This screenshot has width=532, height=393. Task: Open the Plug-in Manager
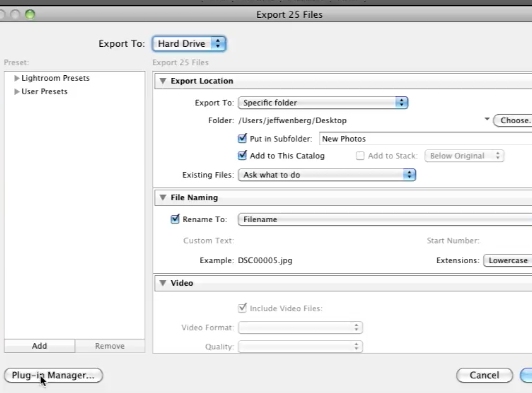point(53,375)
